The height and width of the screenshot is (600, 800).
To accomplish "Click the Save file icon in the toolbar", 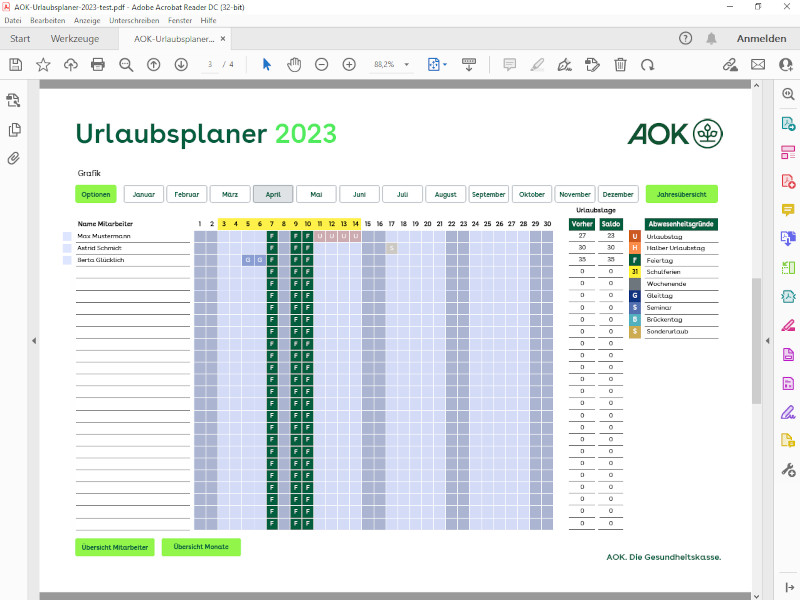I will click(x=15, y=65).
